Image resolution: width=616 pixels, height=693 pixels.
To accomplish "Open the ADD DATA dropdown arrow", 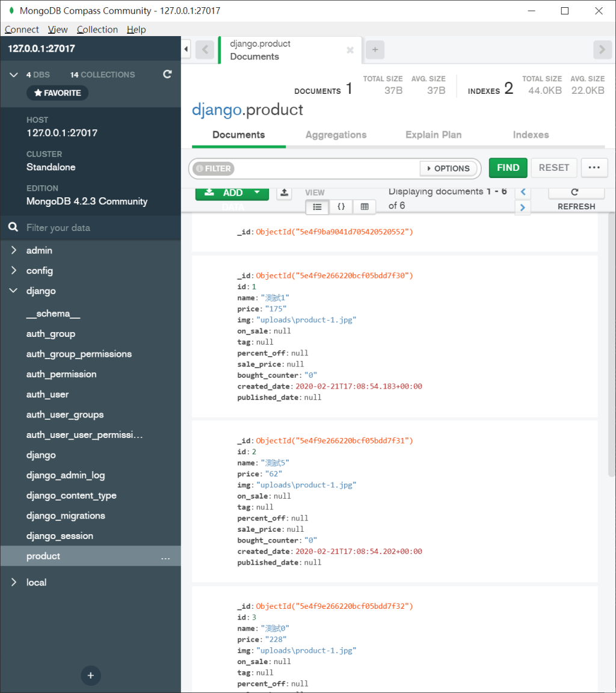I will (x=257, y=192).
